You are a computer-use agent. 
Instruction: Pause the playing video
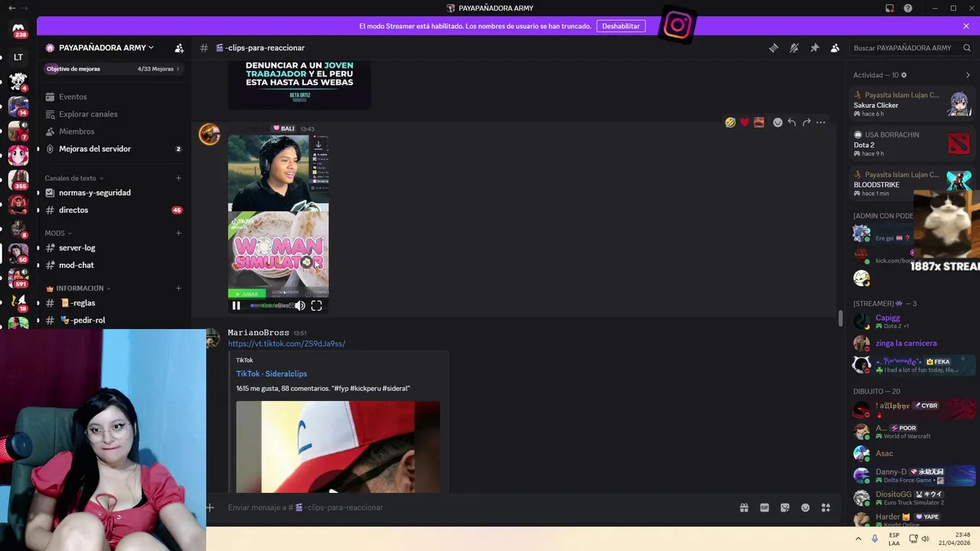pos(237,305)
